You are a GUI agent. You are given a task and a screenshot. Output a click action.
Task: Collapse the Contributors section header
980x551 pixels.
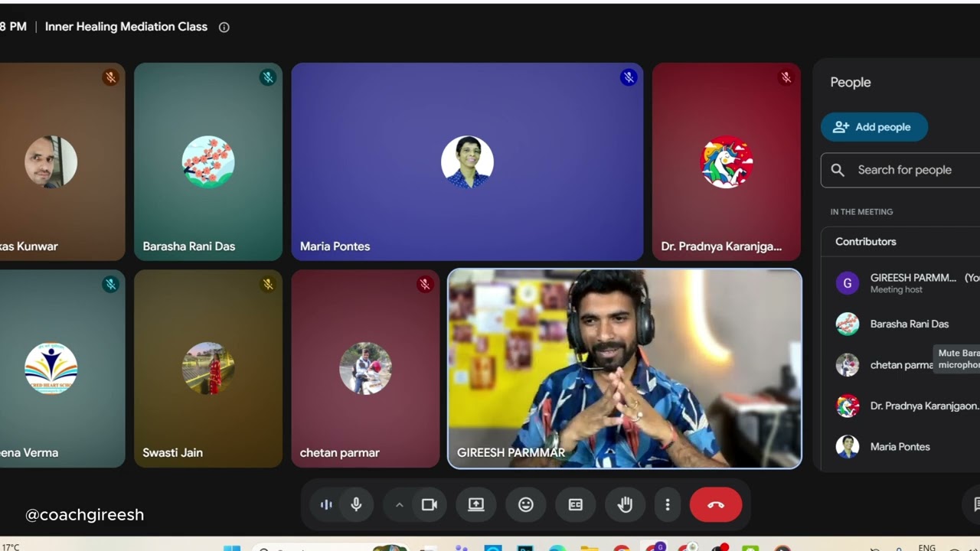pyautogui.click(x=900, y=241)
